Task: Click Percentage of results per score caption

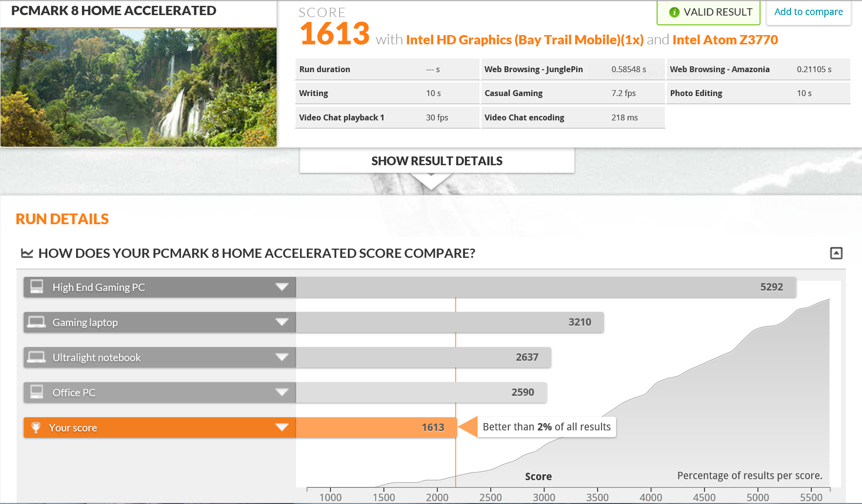Action: (x=750, y=476)
